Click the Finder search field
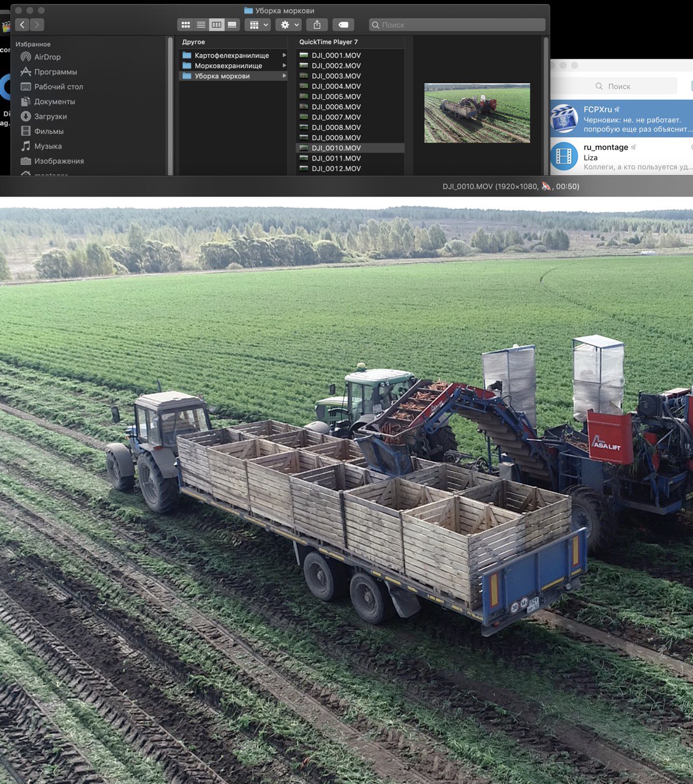The height and width of the screenshot is (784, 693). [x=457, y=24]
